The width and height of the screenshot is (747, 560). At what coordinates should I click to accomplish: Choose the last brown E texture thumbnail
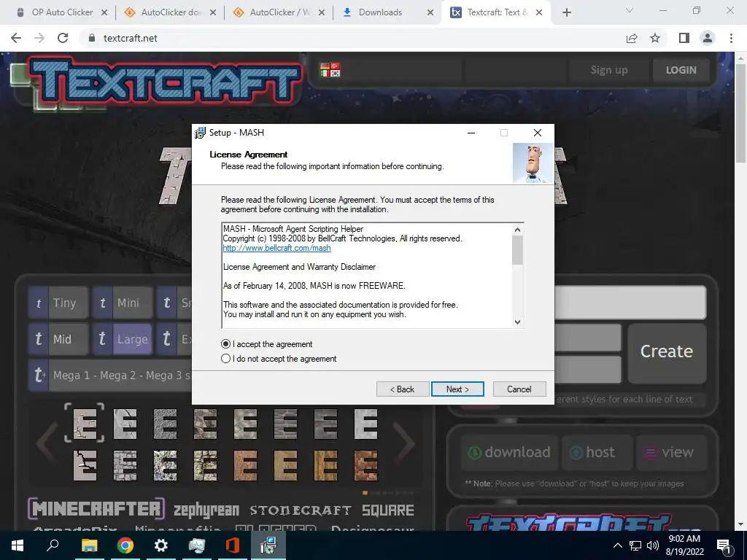tap(366, 464)
